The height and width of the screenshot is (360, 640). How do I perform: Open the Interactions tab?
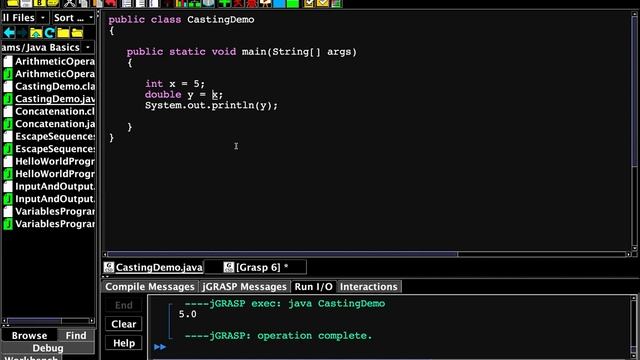(x=369, y=287)
